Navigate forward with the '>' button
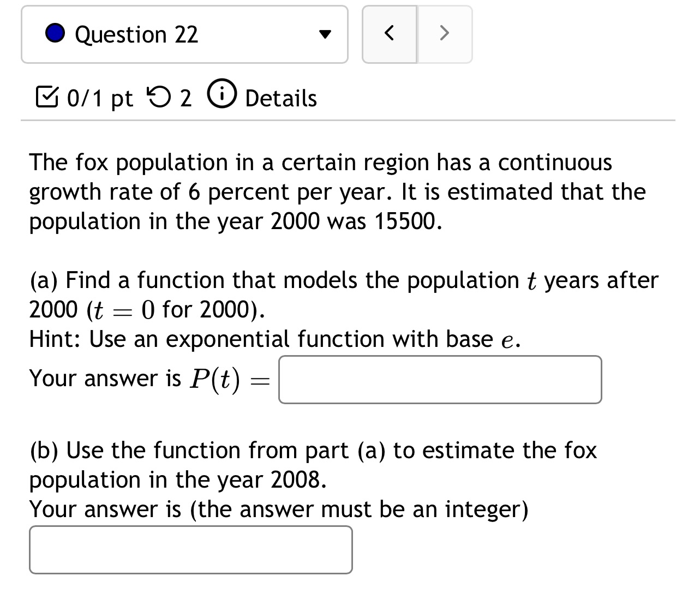Viewport: 700px width, 600px height. (445, 33)
